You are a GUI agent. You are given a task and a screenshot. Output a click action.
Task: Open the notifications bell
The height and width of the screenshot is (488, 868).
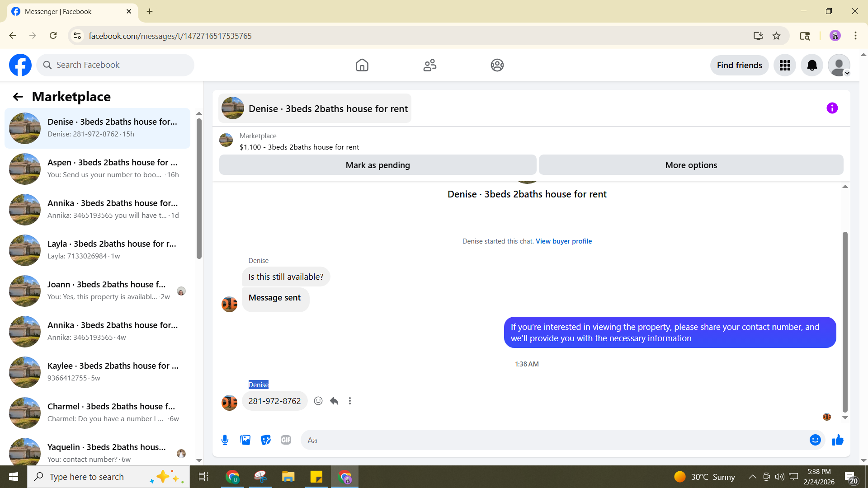pos(812,66)
